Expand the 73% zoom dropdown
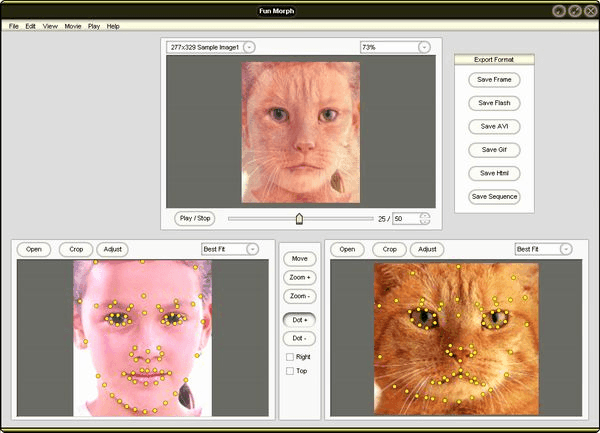Screen dimensions: 600x433 pyautogui.click(x=425, y=47)
